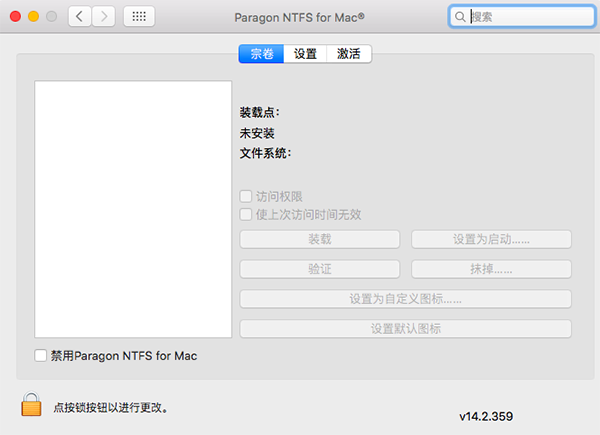Click the 未安装 status text
Image resolution: width=600 pixels, height=435 pixels.
(257, 133)
